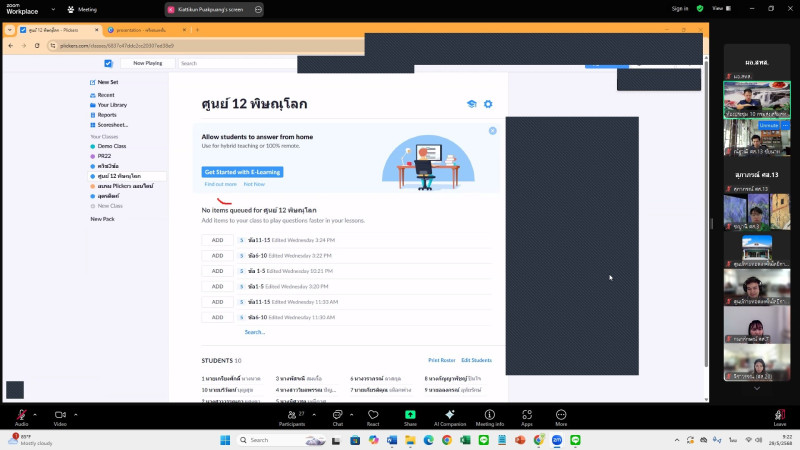Click Windows taskbar Search box
This screenshot has height=450, width=800.
pos(282,440)
